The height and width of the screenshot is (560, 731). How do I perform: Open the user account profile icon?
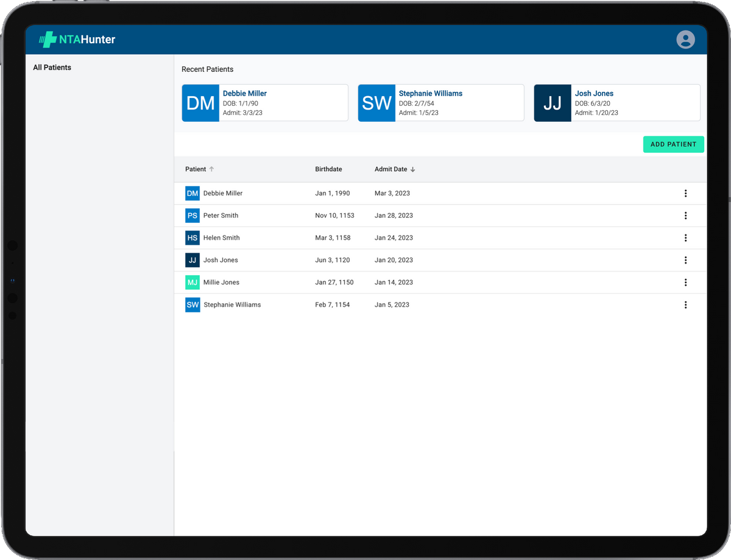pyautogui.click(x=685, y=40)
